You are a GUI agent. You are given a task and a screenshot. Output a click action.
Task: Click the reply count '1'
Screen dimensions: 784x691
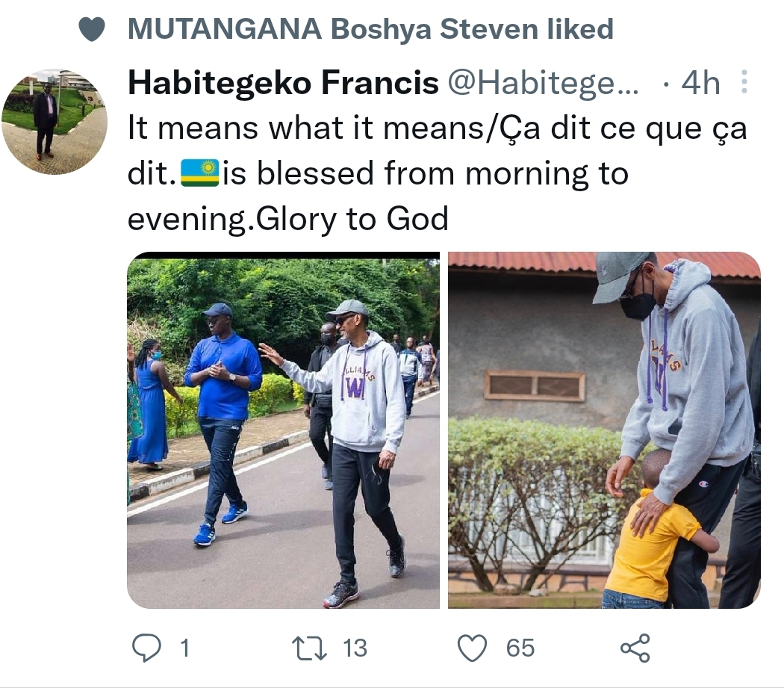tap(184, 648)
